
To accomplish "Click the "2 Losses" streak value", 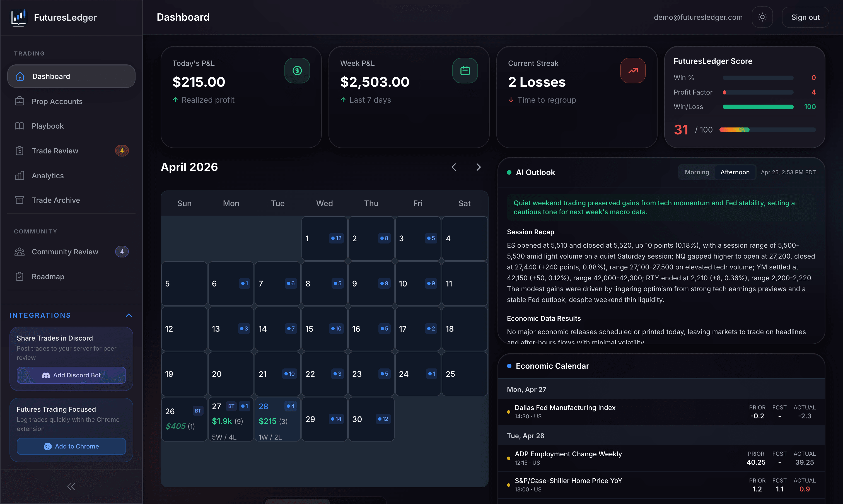I will tap(537, 82).
